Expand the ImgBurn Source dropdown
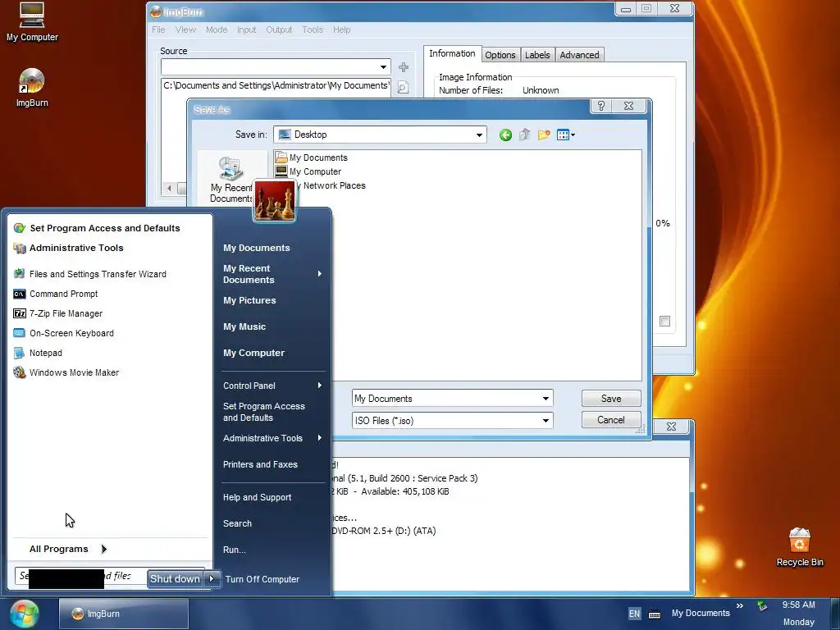The width and height of the screenshot is (840, 630). (383, 67)
